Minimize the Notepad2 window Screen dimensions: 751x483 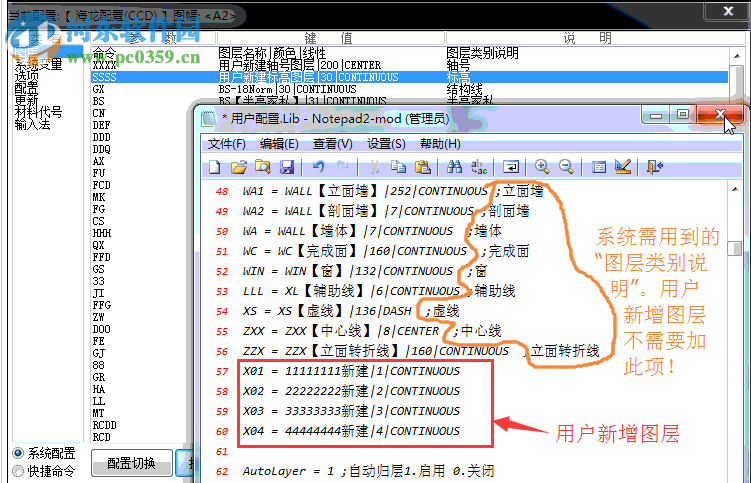(x=656, y=115)
